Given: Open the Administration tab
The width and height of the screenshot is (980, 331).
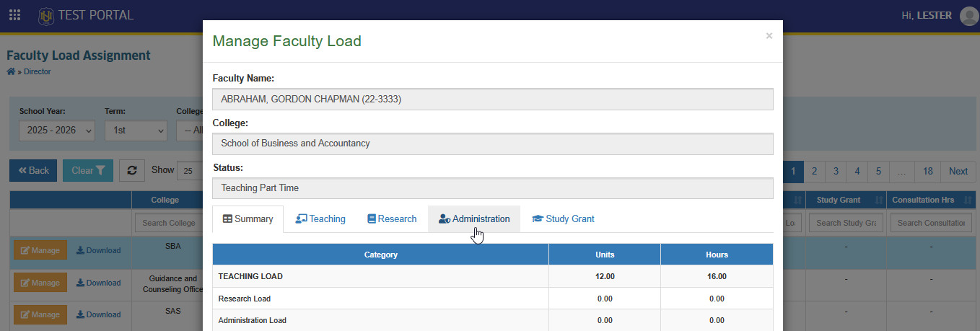Looking at the screenshot, I should tap(474, 219).
